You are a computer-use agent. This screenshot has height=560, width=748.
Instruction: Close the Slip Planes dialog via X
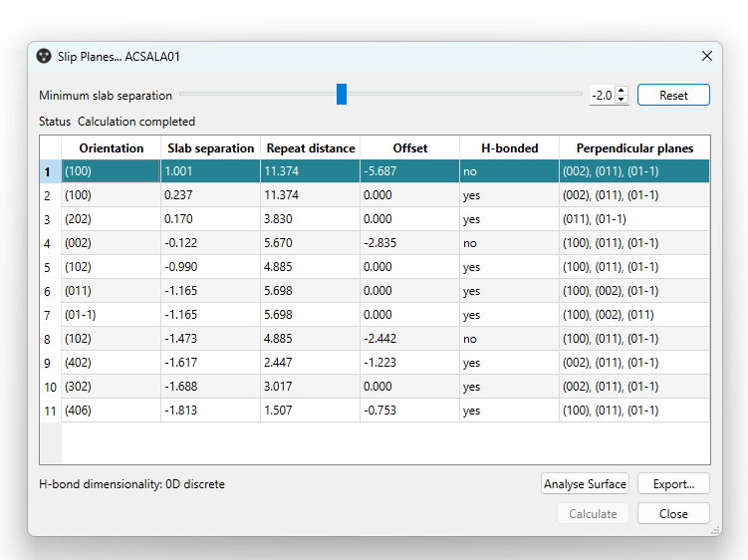tap(707, 57)
